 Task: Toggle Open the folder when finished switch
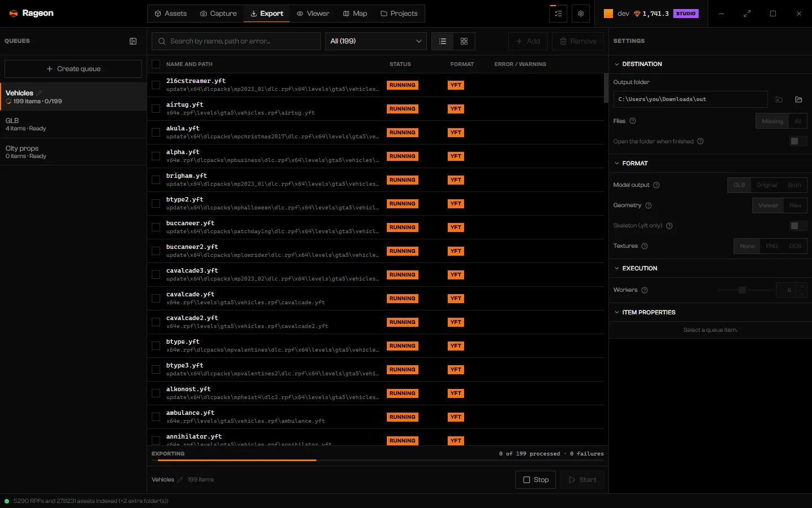point(798,141)
